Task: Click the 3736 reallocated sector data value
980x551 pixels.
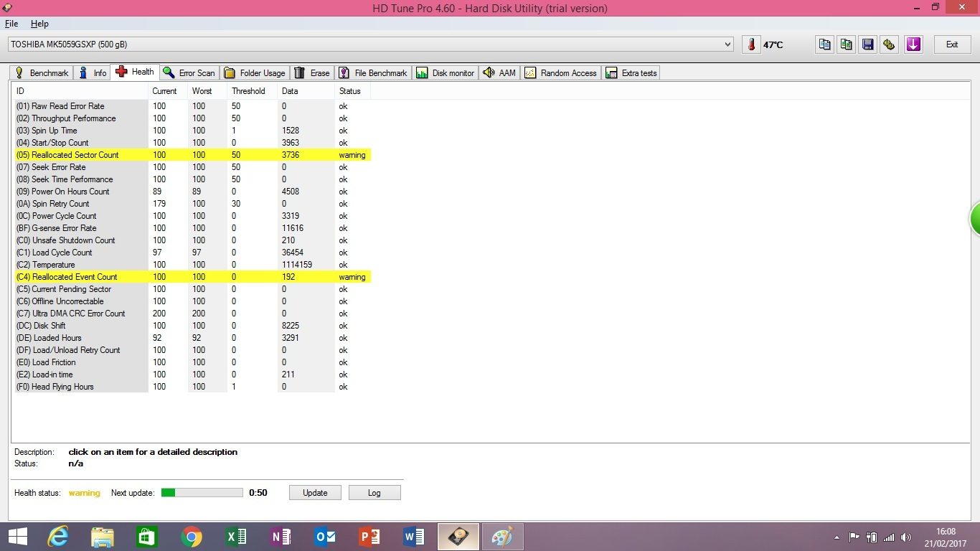Action: pos(291,155)
